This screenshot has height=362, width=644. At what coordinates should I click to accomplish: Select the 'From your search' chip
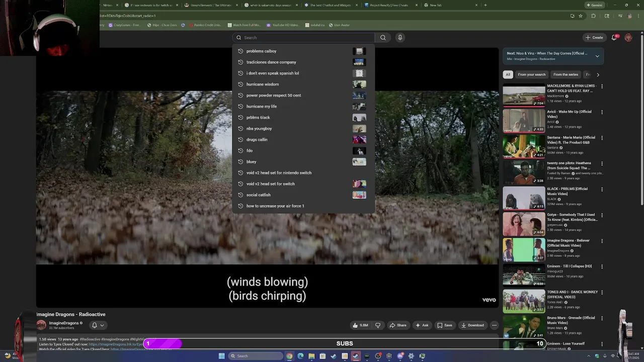(531, 74)
